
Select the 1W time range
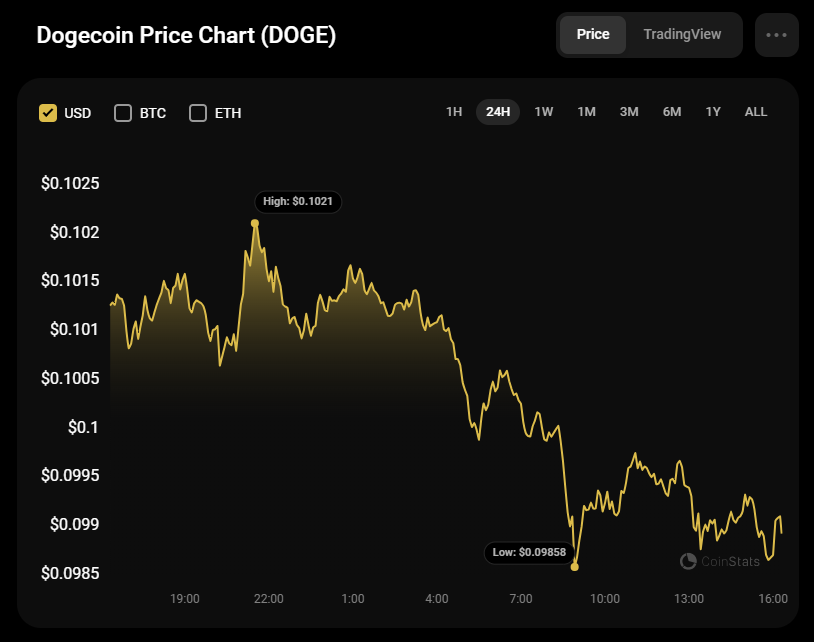pyautogui.click(x=544, y=112)
